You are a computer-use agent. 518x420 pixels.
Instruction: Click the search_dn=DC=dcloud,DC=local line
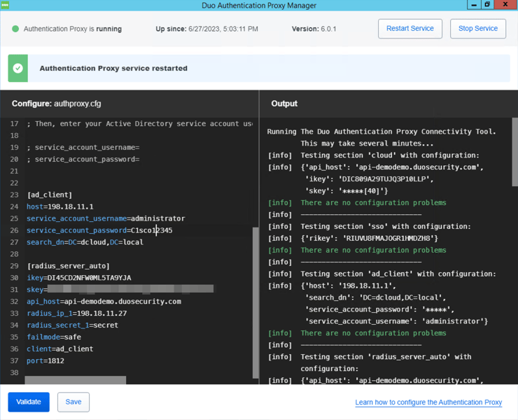pos(85,242)
